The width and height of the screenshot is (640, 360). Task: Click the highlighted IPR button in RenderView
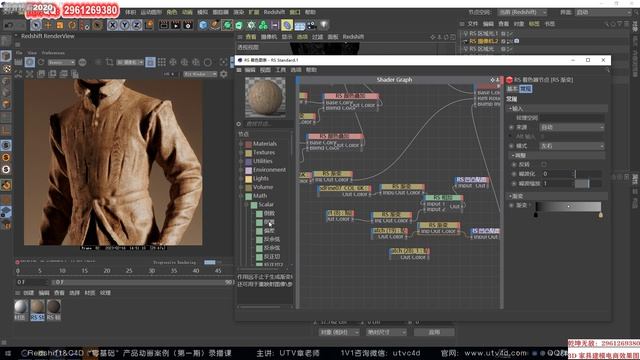(x=30, y=62)
